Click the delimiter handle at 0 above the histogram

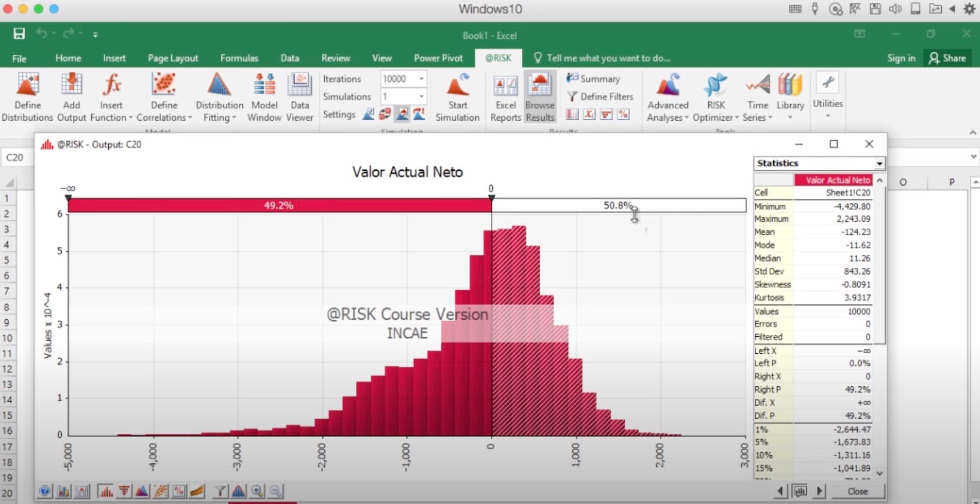[x=491, y=198]
